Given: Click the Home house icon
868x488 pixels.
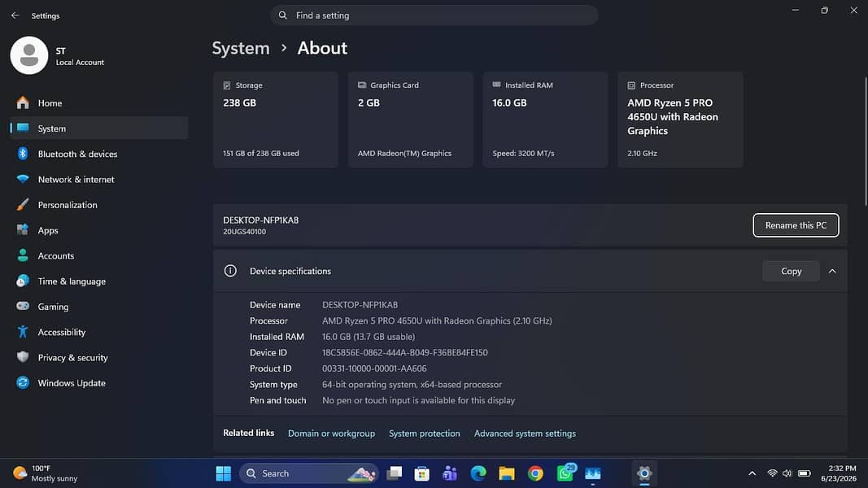Looking at the screenshot, I should tap(23, 102).
